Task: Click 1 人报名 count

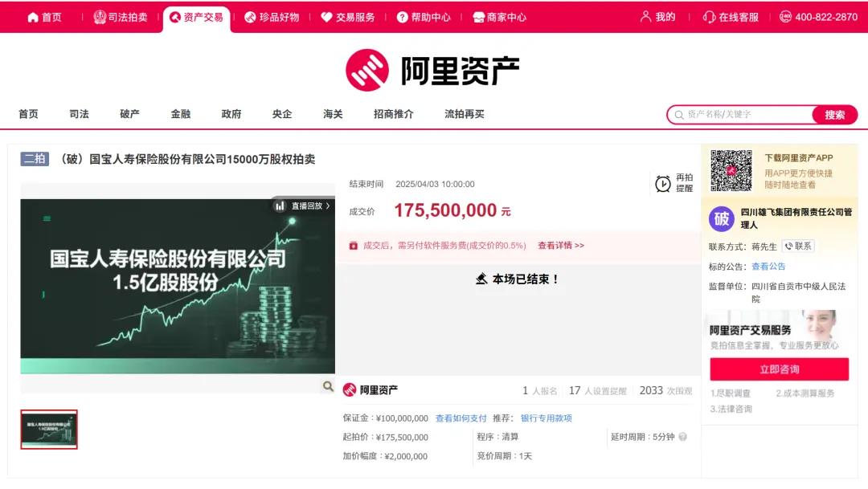Action: pos(540,390)
